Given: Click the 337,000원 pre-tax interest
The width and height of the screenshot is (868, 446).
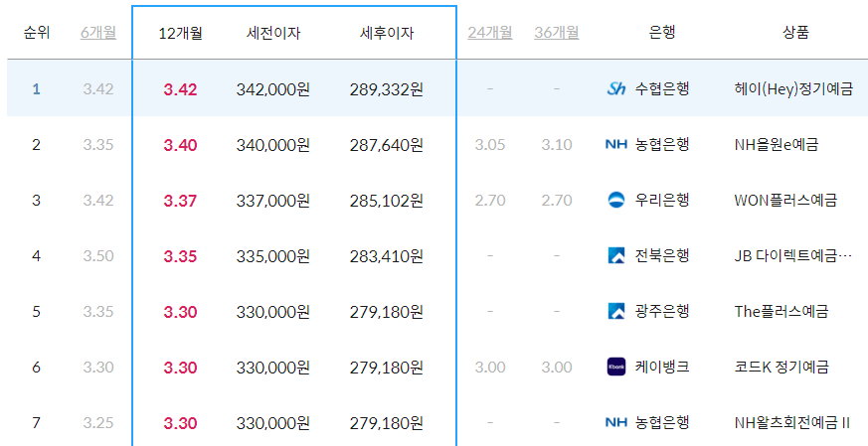Looking at the screenshot, I should click(272, 201).
